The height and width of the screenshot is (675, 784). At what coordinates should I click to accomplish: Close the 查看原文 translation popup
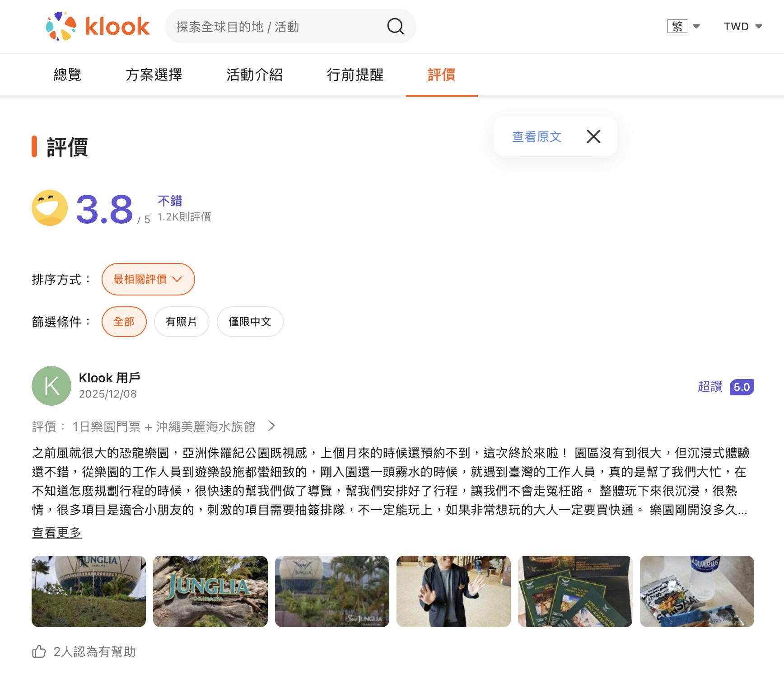(593, 136)
